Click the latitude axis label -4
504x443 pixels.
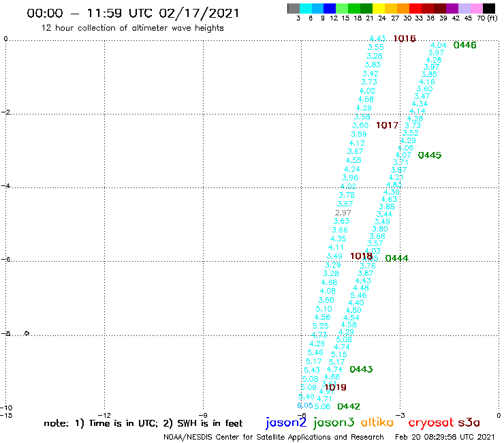[x=5, y=186]
